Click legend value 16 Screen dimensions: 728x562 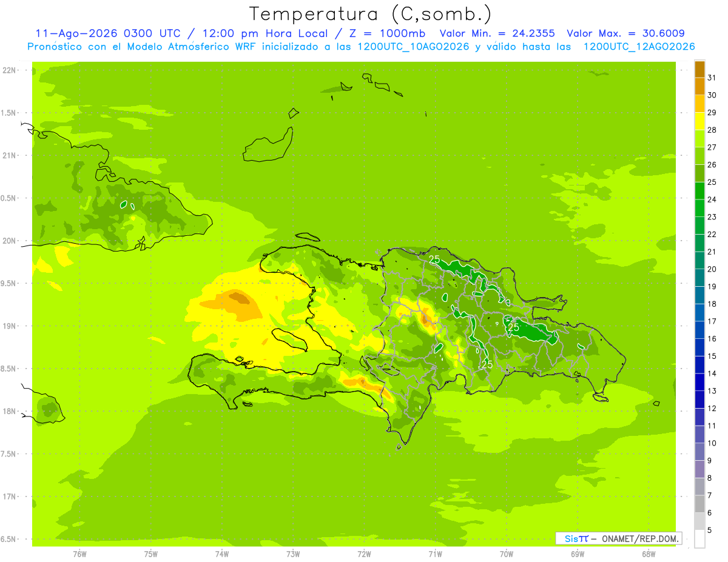[x=712, y=338]
